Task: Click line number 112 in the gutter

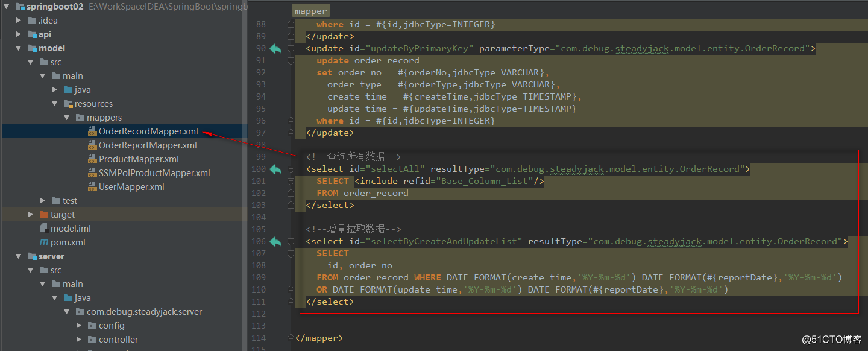Action: pos(258,314)
